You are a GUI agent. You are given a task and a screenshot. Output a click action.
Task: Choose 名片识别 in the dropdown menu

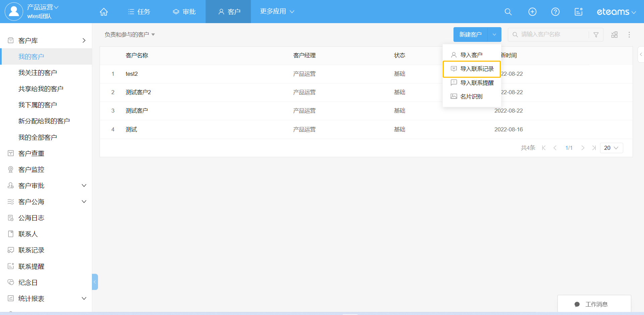click(x=471, y=97)
